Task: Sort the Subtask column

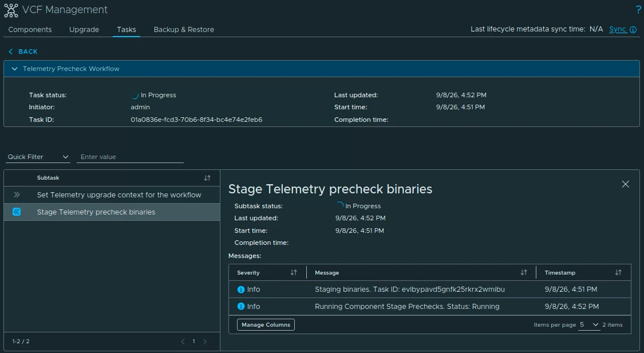Action: 207,178
